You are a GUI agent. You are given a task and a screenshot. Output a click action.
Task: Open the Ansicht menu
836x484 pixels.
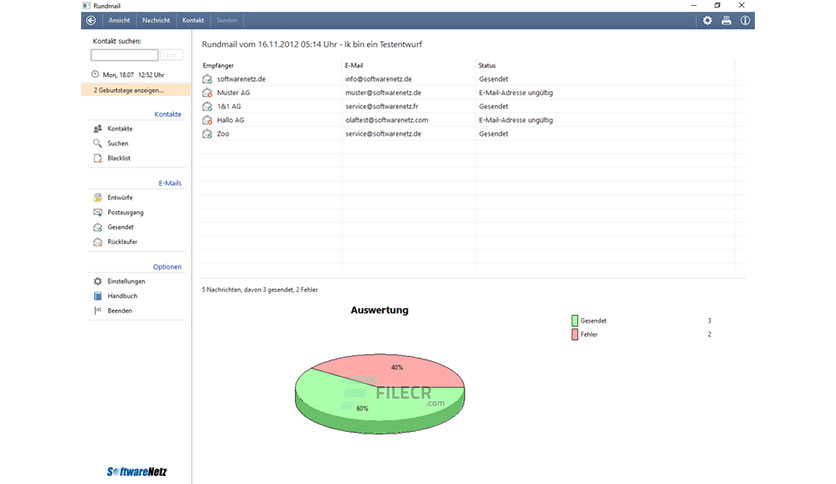(x=119, y=20)
